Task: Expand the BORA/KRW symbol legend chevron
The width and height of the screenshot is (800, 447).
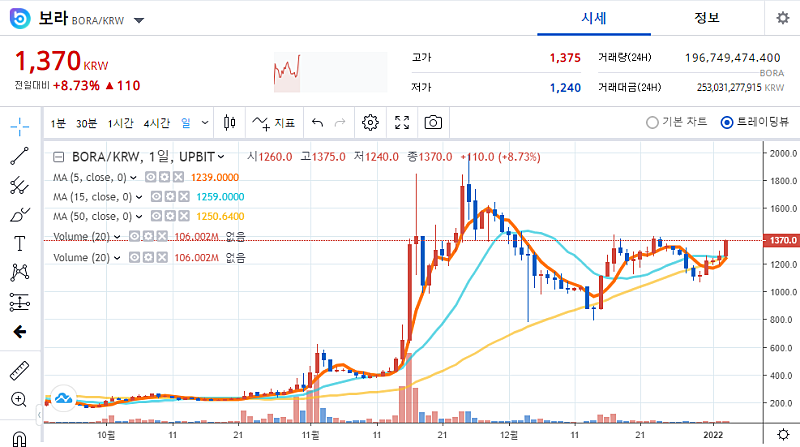Action: click(x=221, y=157)
